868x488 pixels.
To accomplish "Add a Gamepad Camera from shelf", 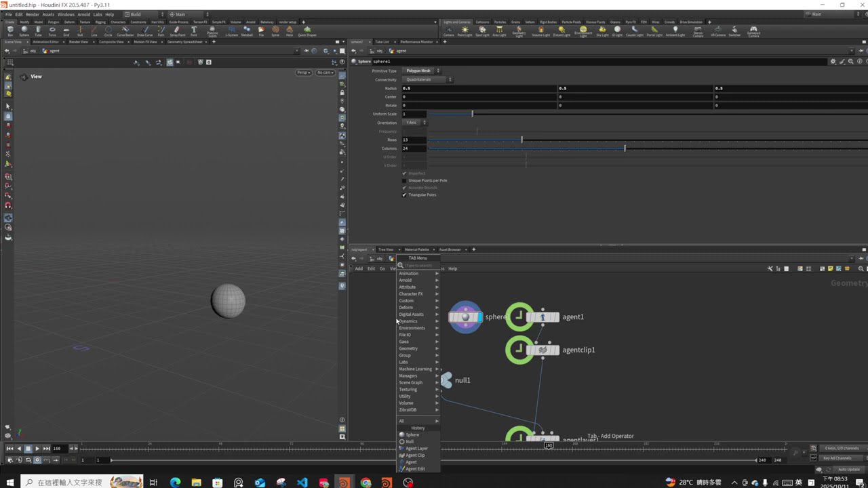I will 753,32.
